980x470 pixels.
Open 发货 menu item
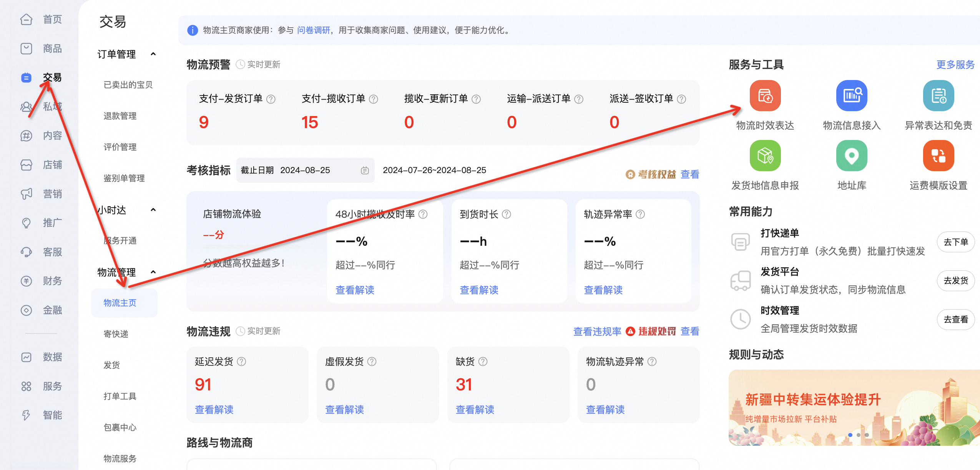[x=111, y=365]
